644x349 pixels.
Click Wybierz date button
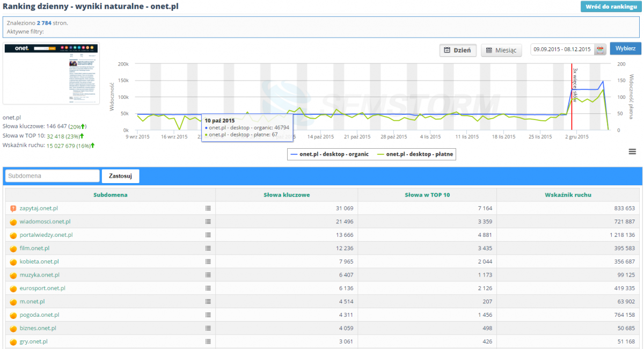(625, 48)
